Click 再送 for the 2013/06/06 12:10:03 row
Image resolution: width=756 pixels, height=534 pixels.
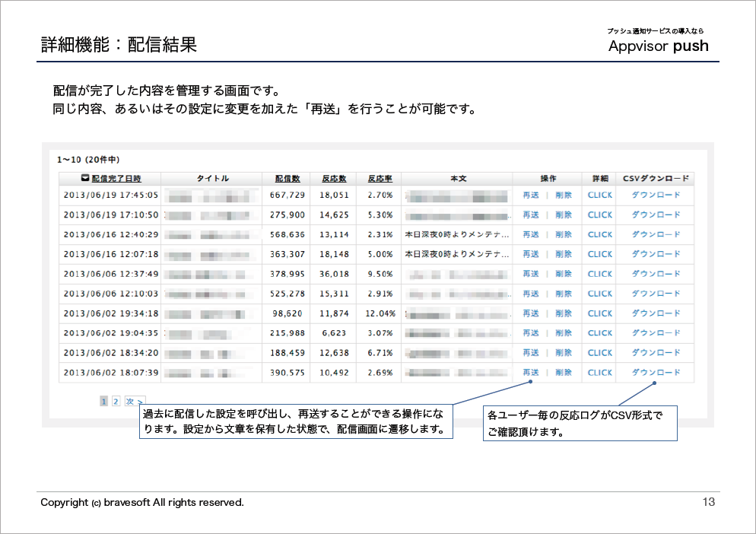(531, 294)
